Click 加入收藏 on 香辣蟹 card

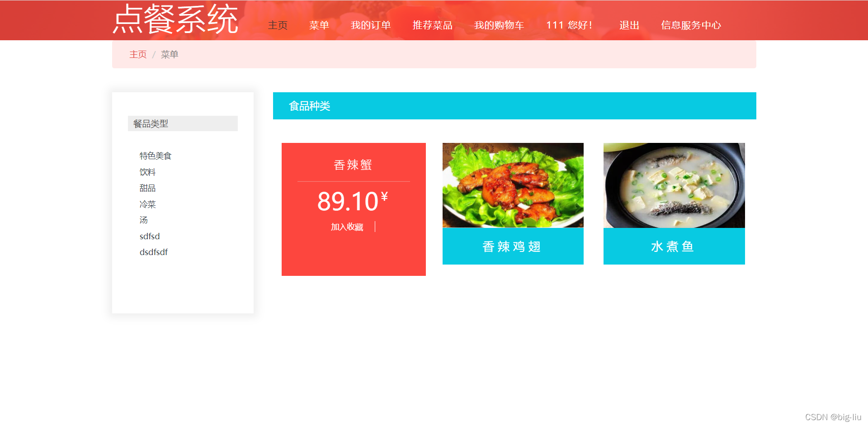(x=347, y=227)
